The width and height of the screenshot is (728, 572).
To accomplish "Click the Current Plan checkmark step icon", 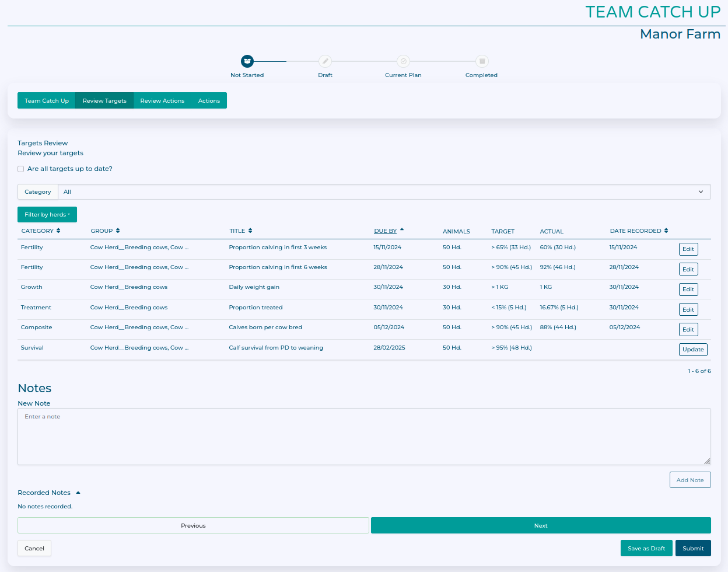I will pos(403,61).
